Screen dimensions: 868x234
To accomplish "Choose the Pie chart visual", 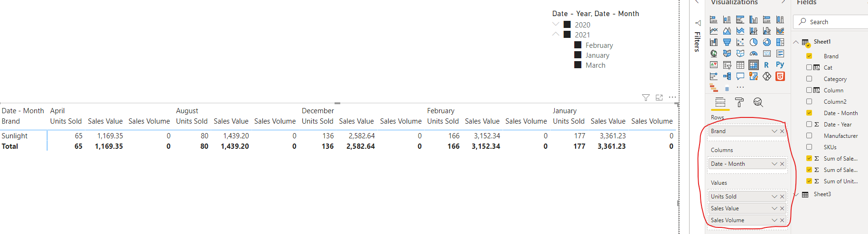I will (x=753, y=42).
